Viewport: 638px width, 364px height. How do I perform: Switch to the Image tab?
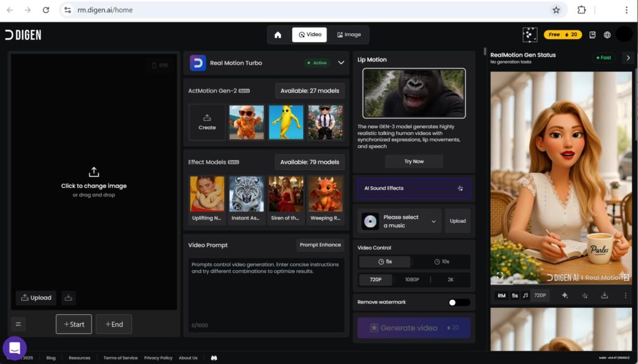click(348, 35)
